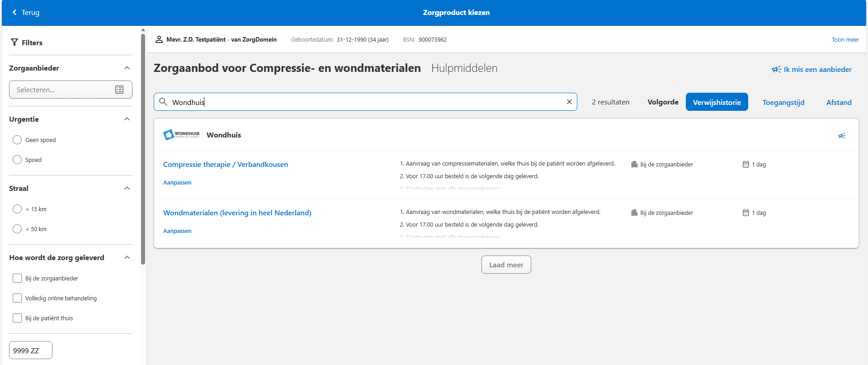
Task: Enable Bij de patiënt thuis checkbox
Action: (17, 318)
